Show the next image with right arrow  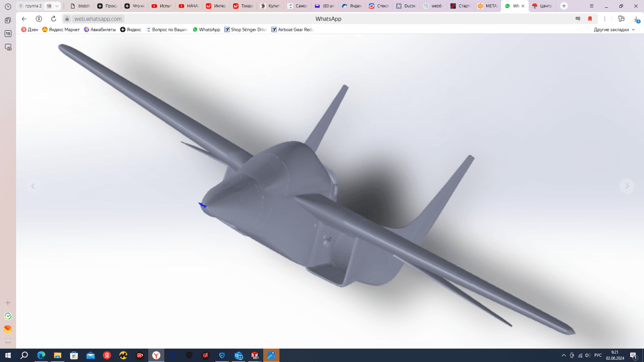pyautogui.click(x=626, y=186)
